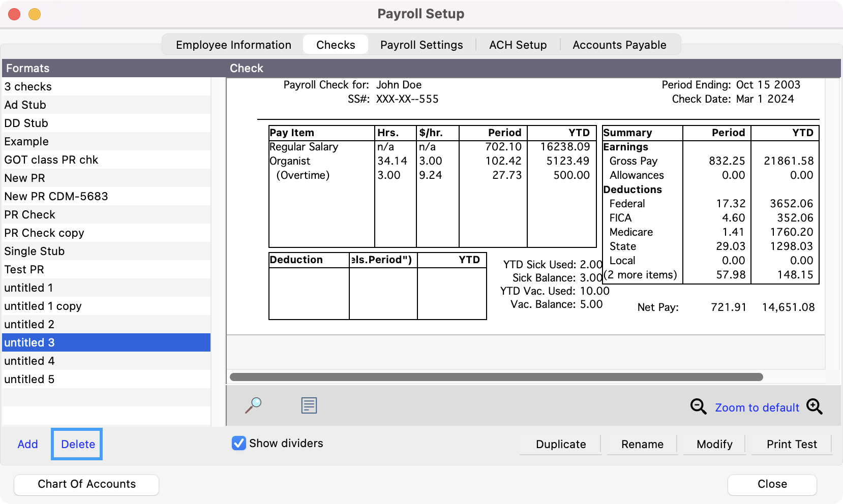Select the GOT class PR chk format
The width and height of the screenshot is (843, 504).
click(x=51, y=160)
